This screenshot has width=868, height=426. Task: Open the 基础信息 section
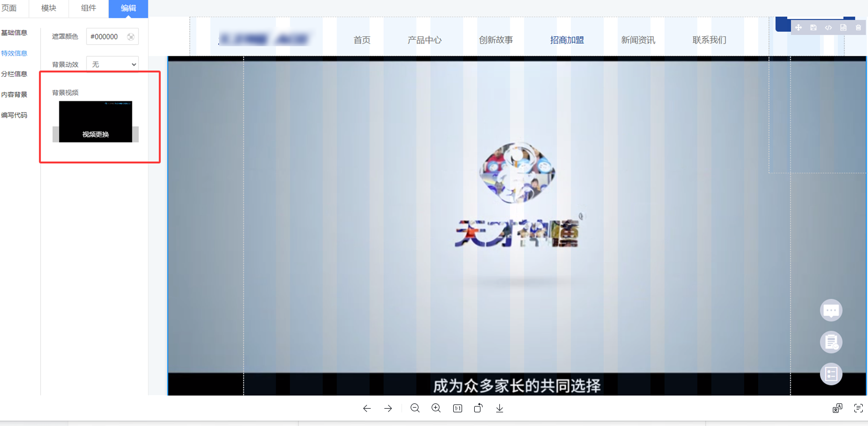(x=14, y=33)
